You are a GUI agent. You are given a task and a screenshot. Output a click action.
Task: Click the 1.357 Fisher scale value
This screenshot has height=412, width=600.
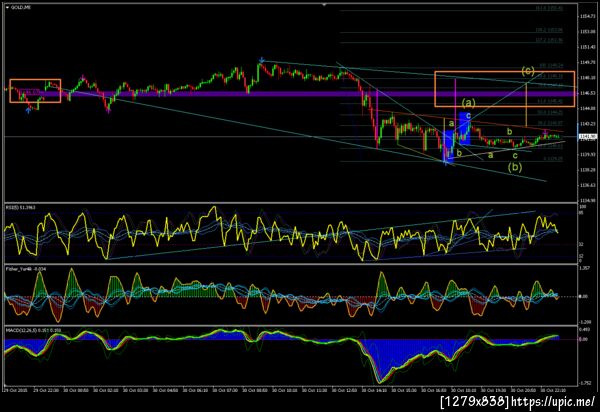click(x=584, y=268)
